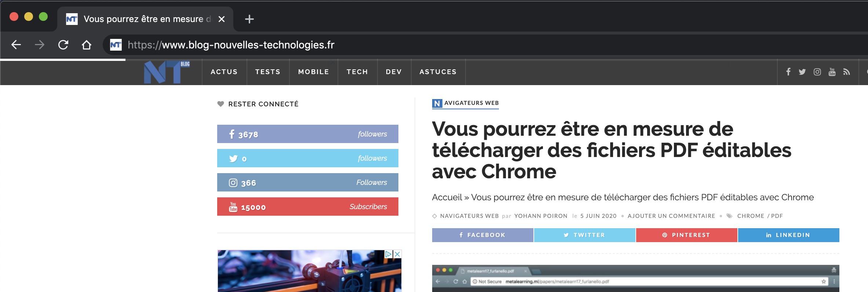Viewport: 868px width, 292px height.
Task: Open the TESTS menu
Action: pyautogui.click(x=268, y=72)
